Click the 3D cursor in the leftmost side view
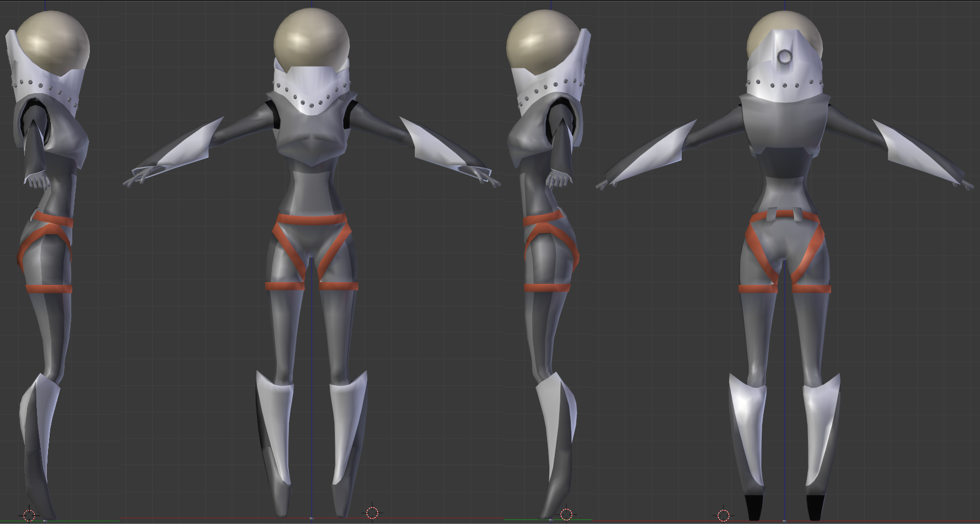 point(29,515)
